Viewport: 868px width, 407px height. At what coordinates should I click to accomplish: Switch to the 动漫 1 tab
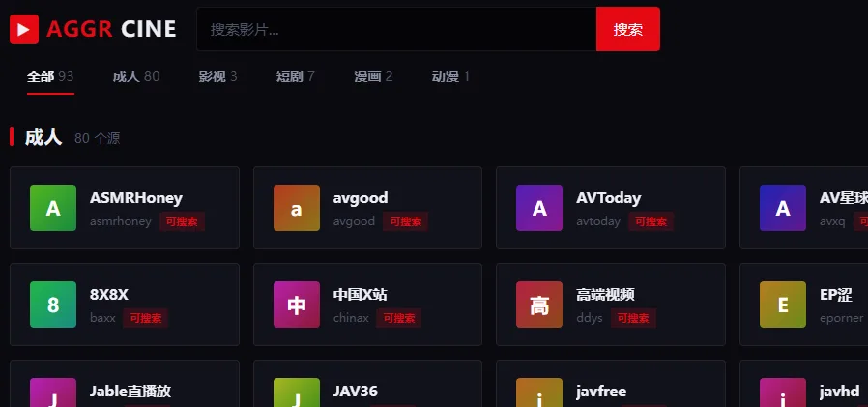click(x=450, y=76)
